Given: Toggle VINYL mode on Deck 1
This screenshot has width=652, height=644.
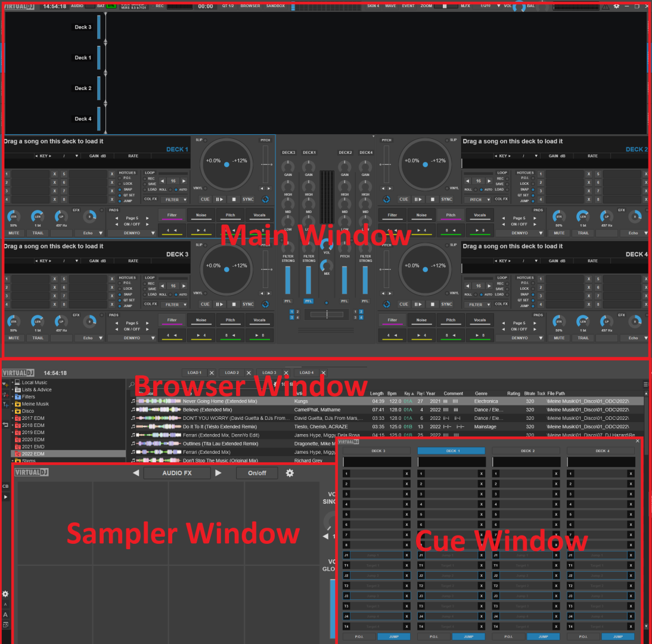Looking at the screenshot, I should (206, 188).
